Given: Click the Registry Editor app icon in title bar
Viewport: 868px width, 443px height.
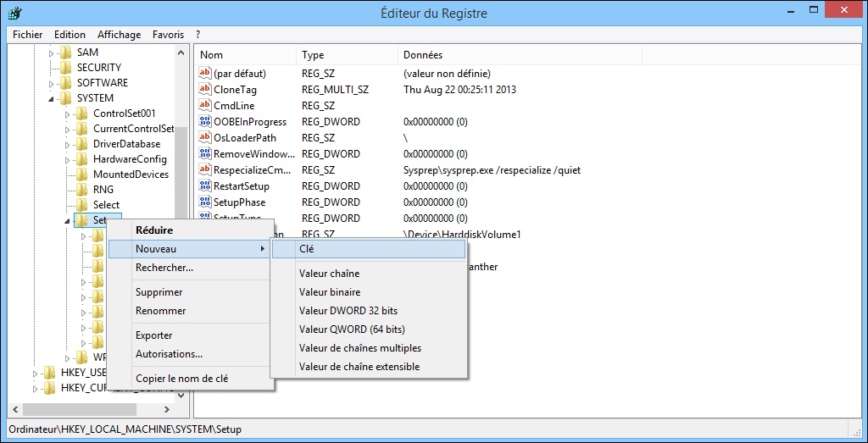Looking at the screenshot, I should coord(15,14).
